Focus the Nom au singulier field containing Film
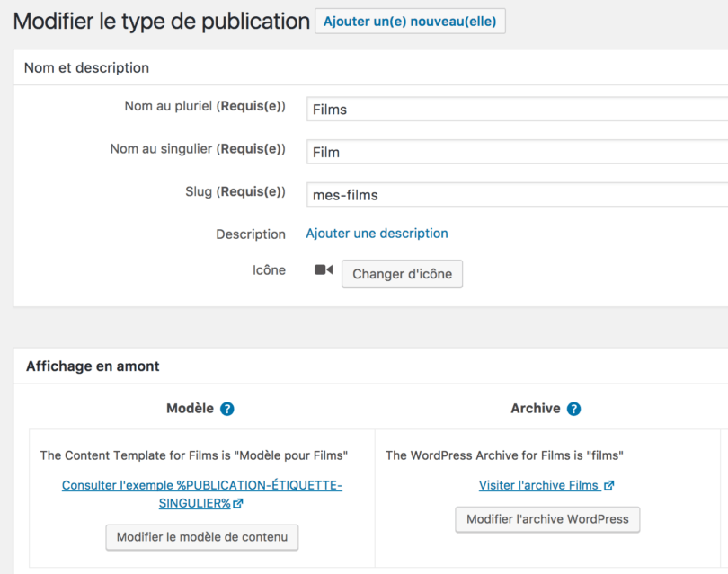Viewport: 728px width, 574px height. [x=517, y=153]
